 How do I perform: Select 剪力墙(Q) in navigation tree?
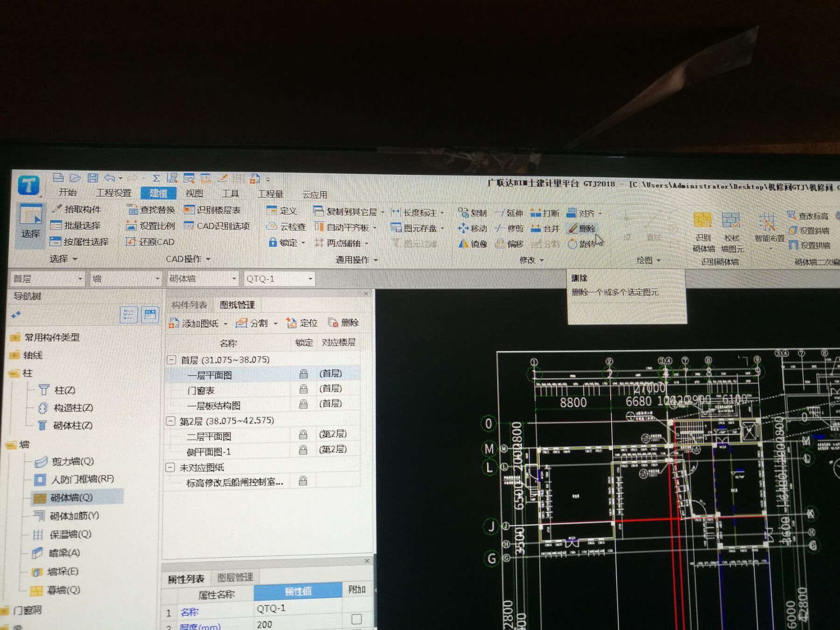click(x=65, y=461)
